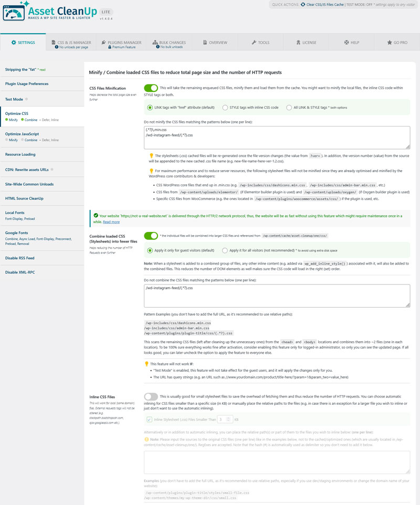Click the info icon beside No bulk unloads

[158, 47]
